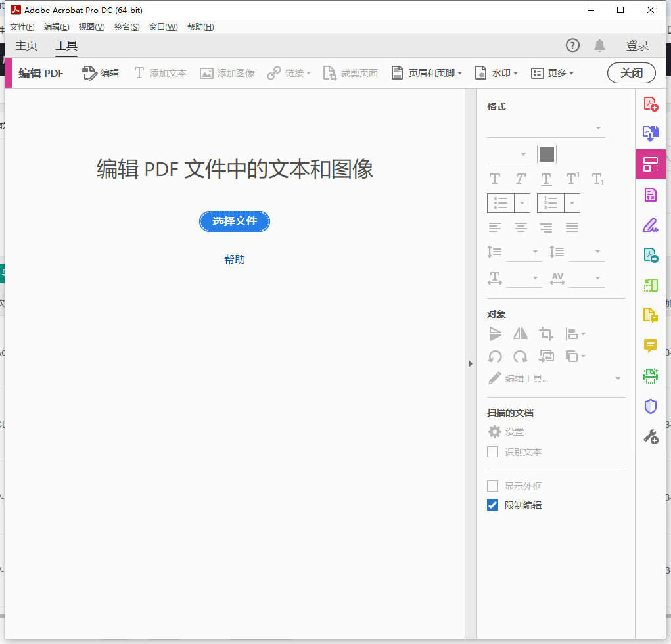
Task: Expand the 页眉和页脚 dropdown
Action: pos(427,73)
